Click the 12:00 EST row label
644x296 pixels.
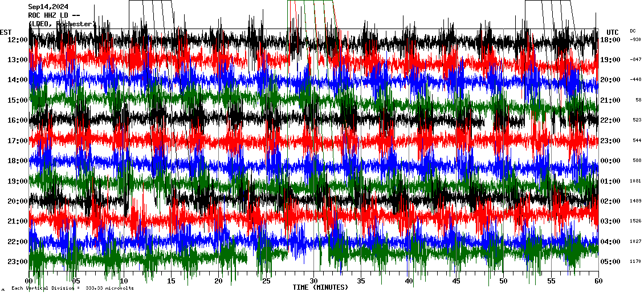pos(18,40)
